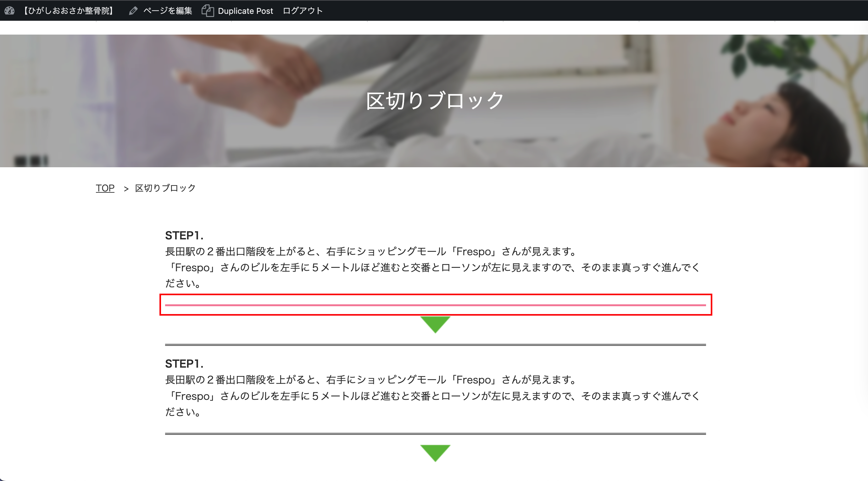Image resolution: width=868 pixels, height=481 pixels.
Task: Go to TOP breadcrumb link
Action: pyautogui.click(x=105, y=188)
